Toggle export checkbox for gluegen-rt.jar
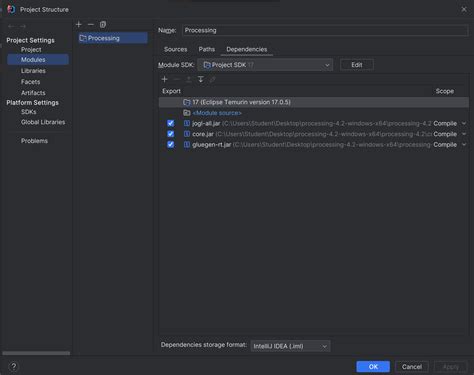The image size is (474, 375). click(170, 145)
